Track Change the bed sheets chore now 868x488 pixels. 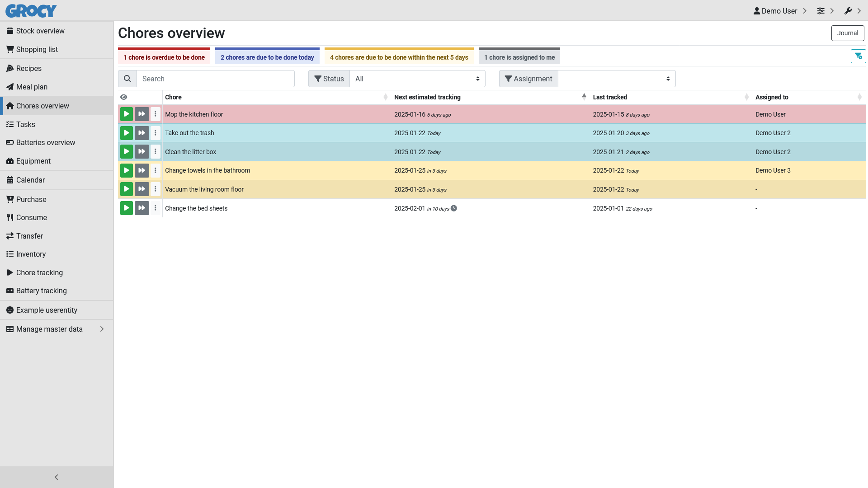126,208
